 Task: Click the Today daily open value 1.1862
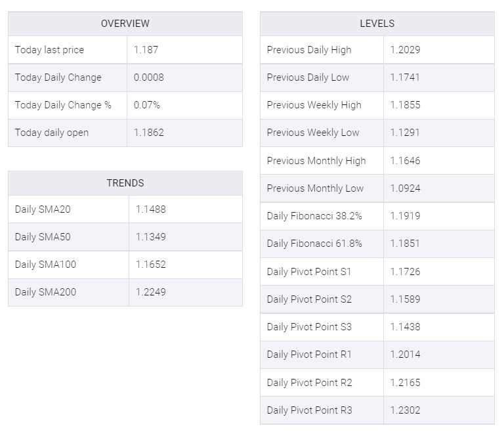click(149, 133)
